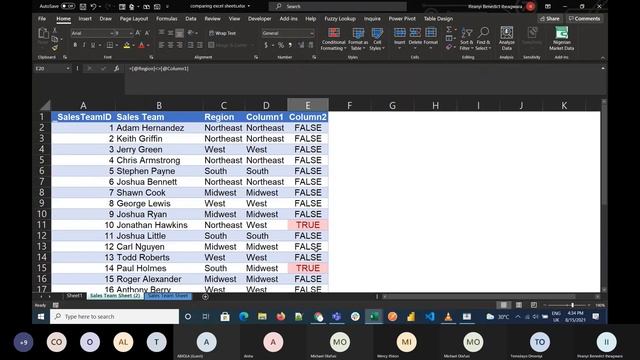
Task: Add a new sheet with plus icon
Action: point(205,297)
